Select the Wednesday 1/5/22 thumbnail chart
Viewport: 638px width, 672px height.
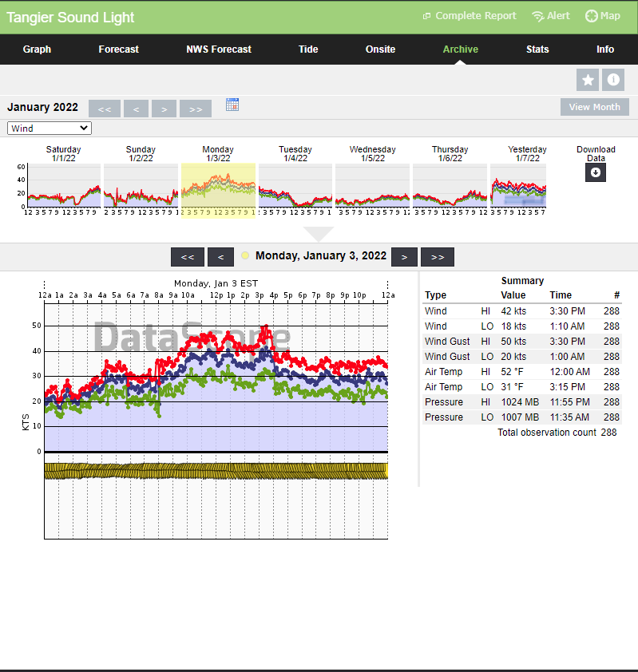click(372, 185)
